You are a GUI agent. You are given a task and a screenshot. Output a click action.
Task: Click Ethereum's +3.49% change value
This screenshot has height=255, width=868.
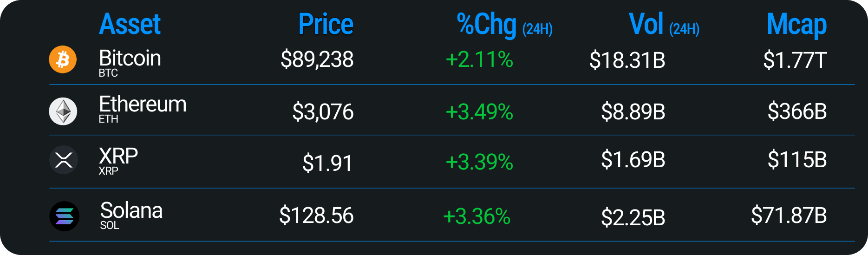pyautogui.click(x=479, y=112)
